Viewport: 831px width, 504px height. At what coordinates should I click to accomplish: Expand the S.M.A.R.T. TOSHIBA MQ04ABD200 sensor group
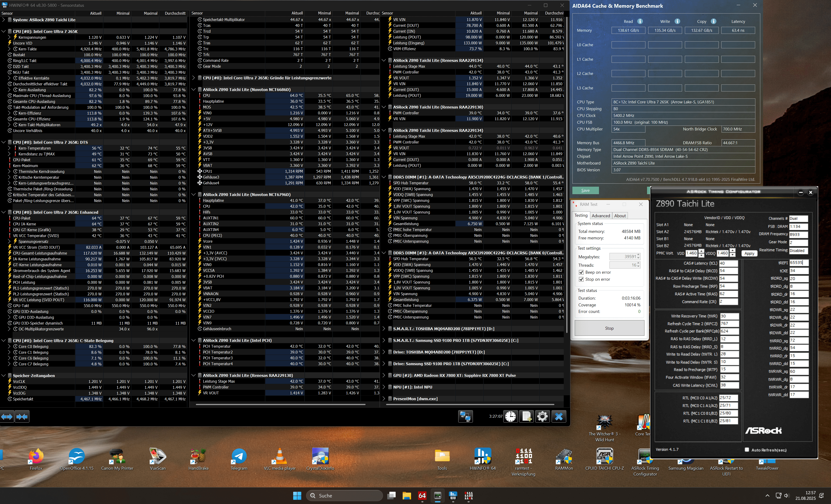pyautogui.click(x=384, y=329)
